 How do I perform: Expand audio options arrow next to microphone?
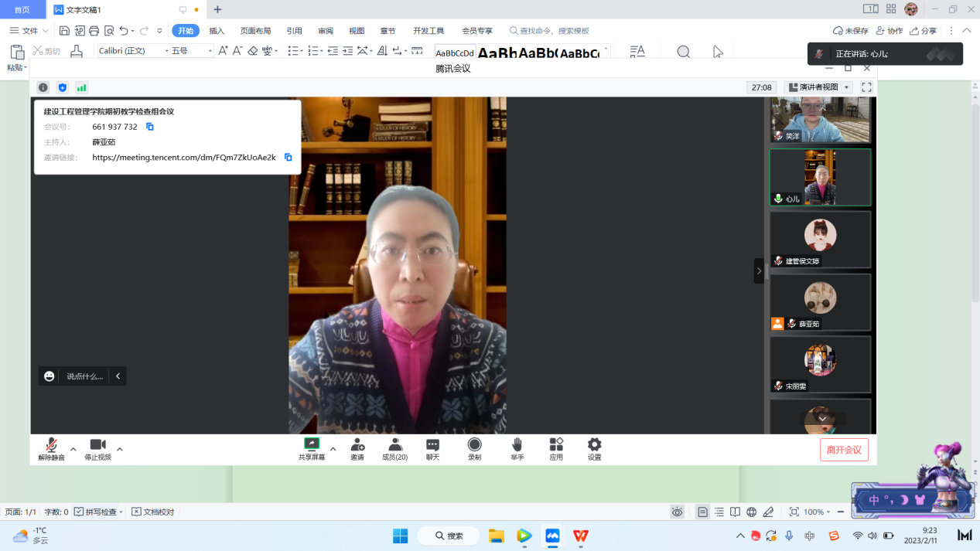pos(73,449)
